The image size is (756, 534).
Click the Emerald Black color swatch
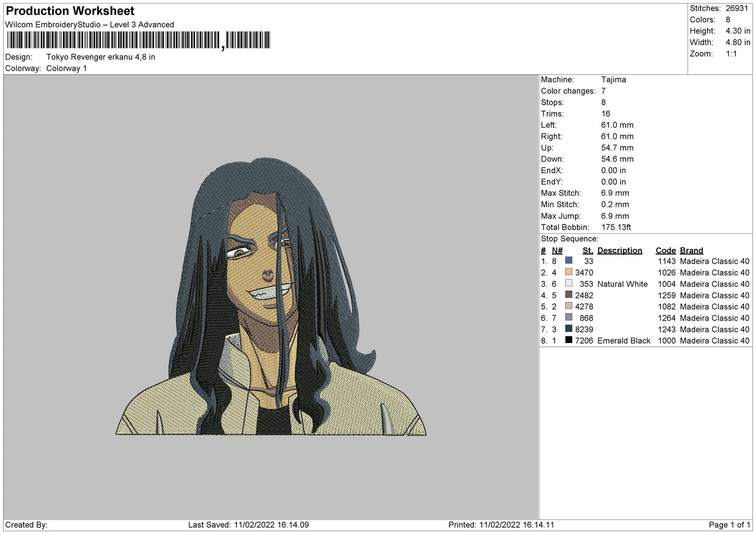[569, 340]
